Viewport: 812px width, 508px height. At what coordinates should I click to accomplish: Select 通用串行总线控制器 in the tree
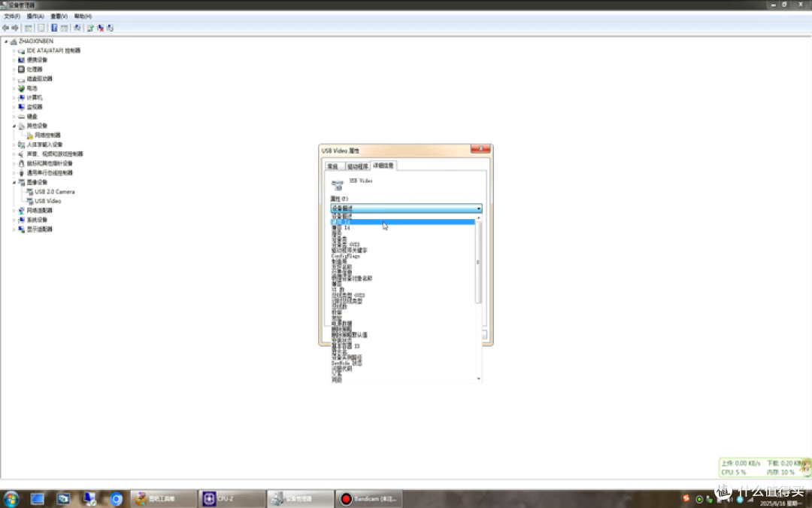[50, 172]
